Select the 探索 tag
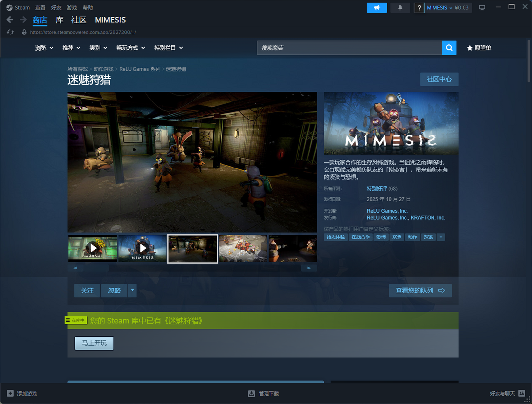The height and width of the screenshot is (404, 532). [x=429, y=237]
